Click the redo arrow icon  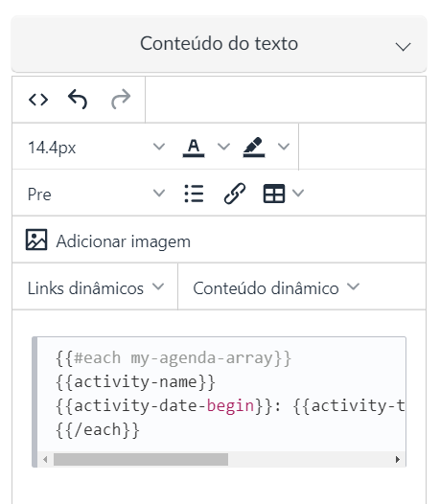point(121,100)
